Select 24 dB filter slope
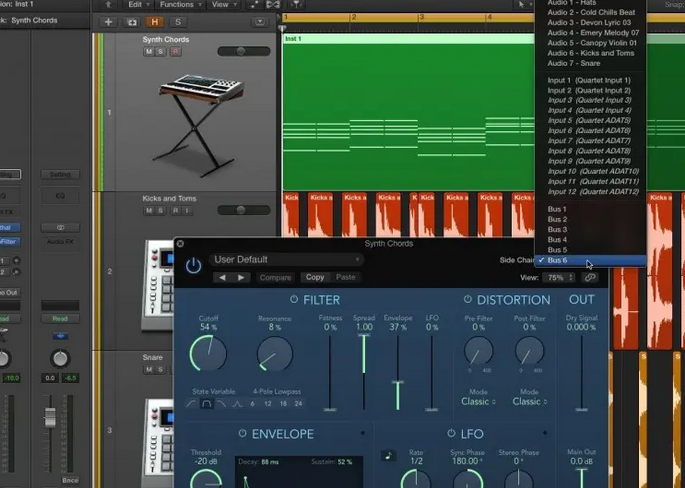The height and width of the screenshot is (488, 685). tap(298, 404)
